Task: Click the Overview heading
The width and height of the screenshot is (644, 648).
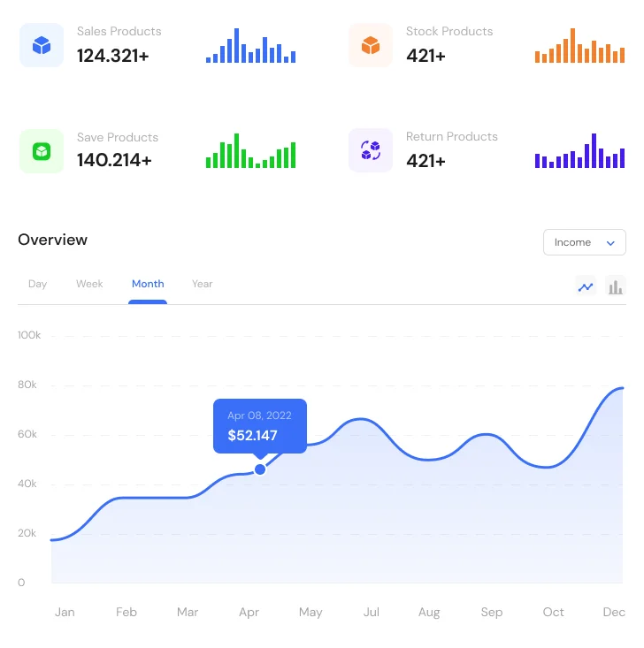Action: click(53, 240)
